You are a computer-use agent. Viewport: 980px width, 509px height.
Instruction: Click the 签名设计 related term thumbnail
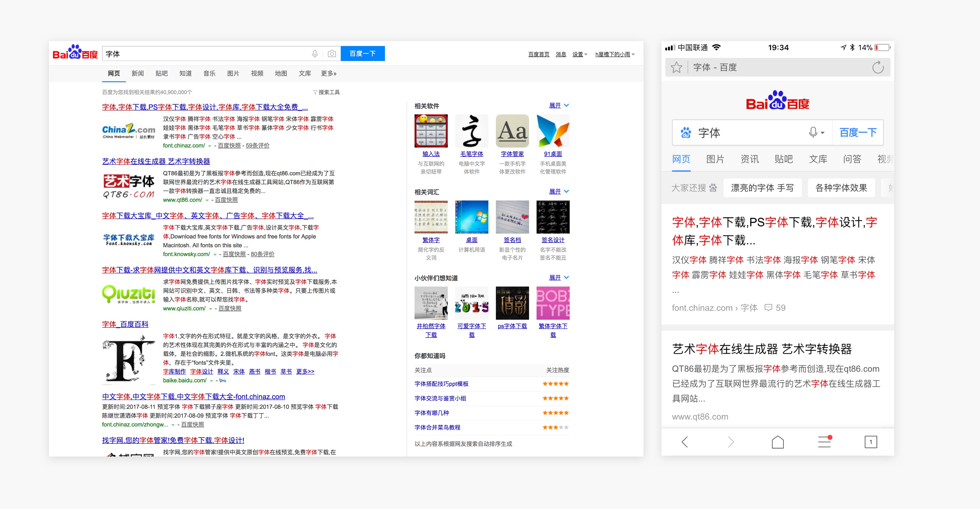click(553, 217)
